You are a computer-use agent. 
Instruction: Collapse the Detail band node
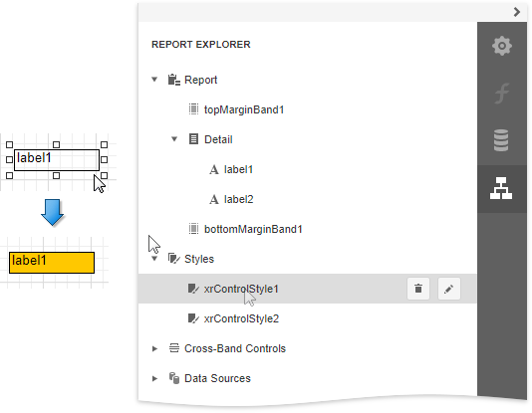174,139
